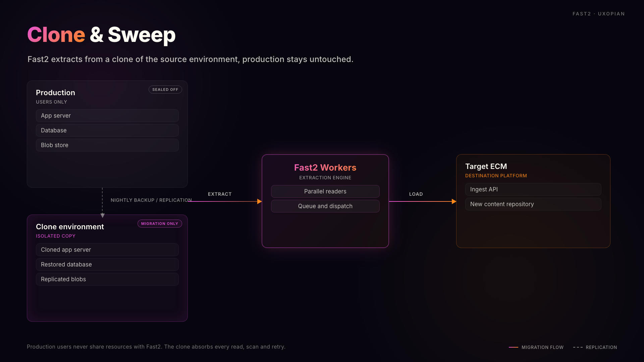Click the LOAD arrow label
This screenshot has width=644, height=362.
416,194
